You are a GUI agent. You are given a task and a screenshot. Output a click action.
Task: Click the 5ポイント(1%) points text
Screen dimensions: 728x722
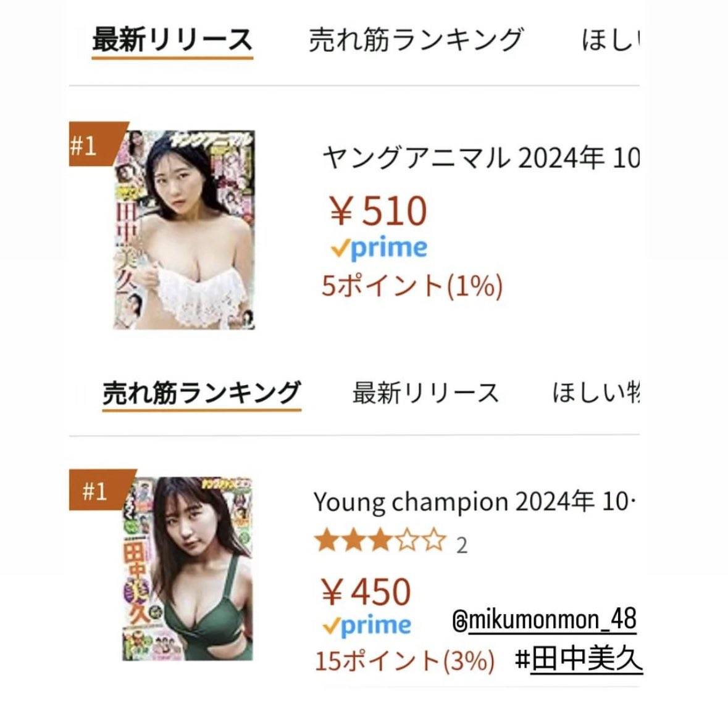[x=412, y=286]
